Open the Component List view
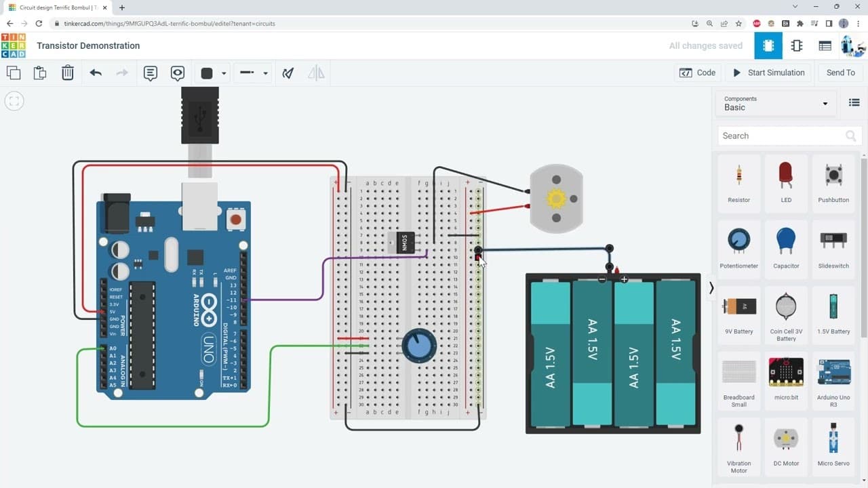 [825, 45]
